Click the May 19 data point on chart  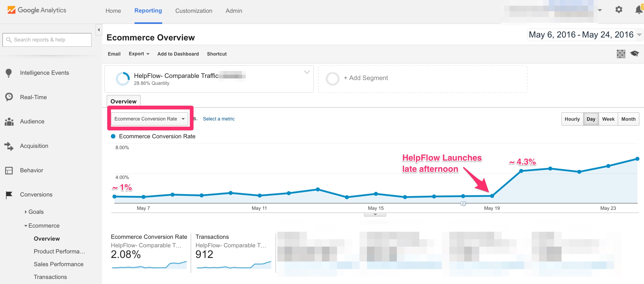tap(492, 196)
